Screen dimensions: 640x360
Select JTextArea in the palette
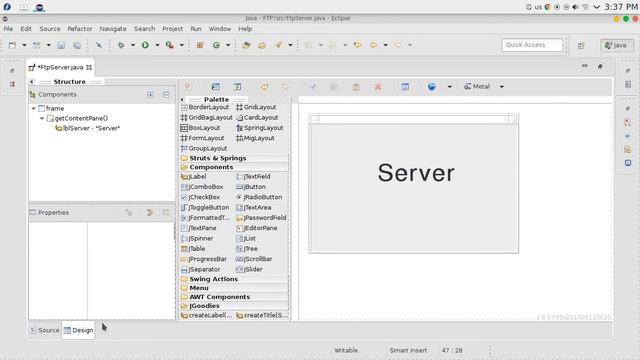(x=253, y=207)
